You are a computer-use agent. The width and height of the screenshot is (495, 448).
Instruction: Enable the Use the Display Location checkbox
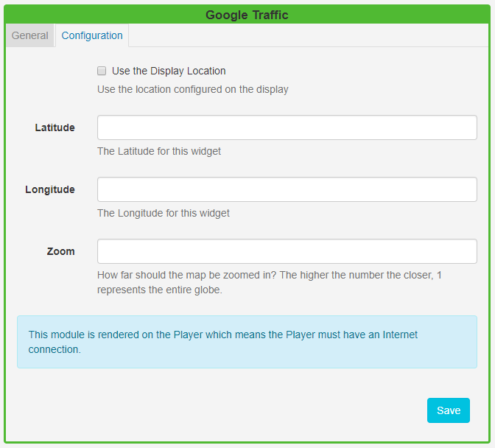pyautogui.click(x=102, y=71)
